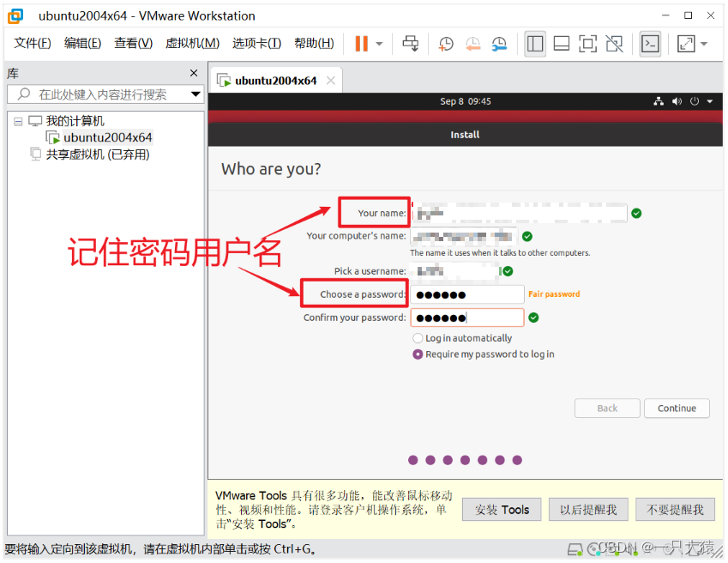Click the Ubuntu volume speaker icon
The width and height of the screenshot is (728, 563).
click(x=677, y=101)
